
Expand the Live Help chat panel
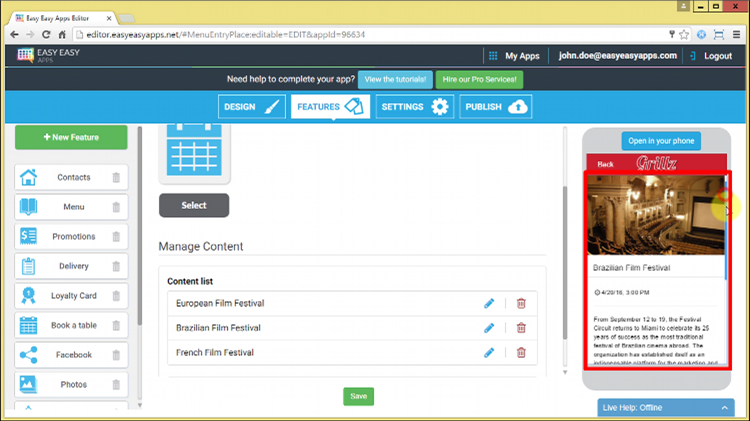[x=666, y=408]
